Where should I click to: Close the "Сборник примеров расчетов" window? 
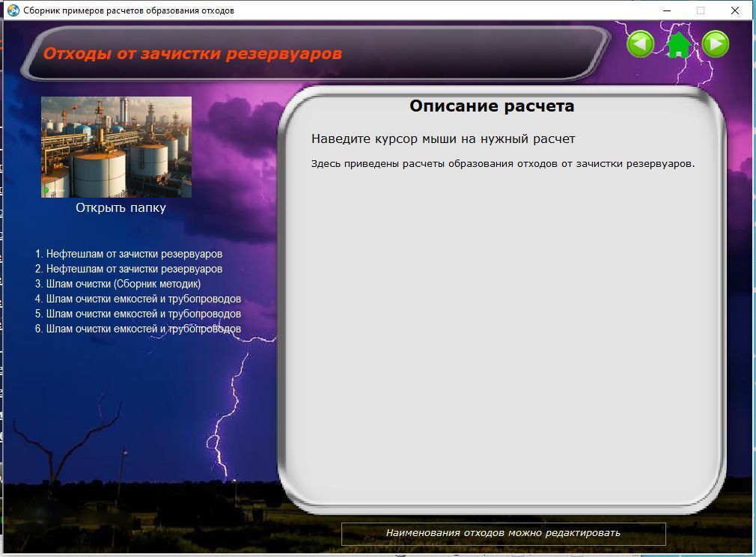coord(734,10)
